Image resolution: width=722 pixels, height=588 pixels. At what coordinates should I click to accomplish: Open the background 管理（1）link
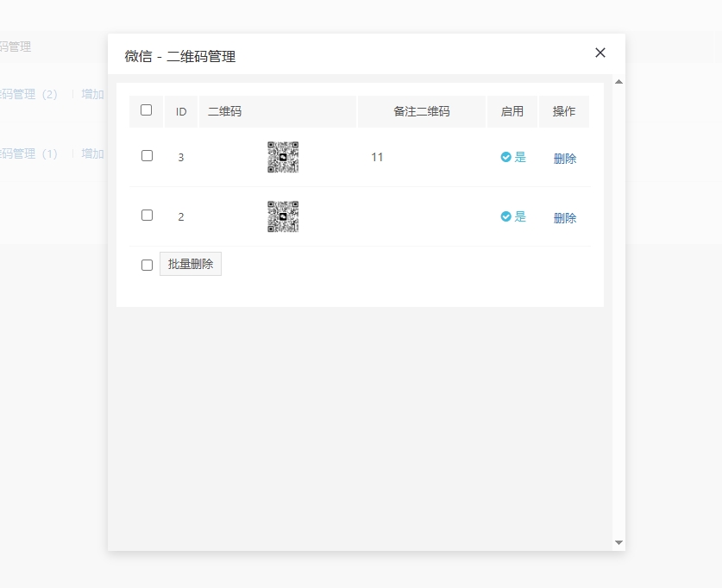(x=28, y=153)
